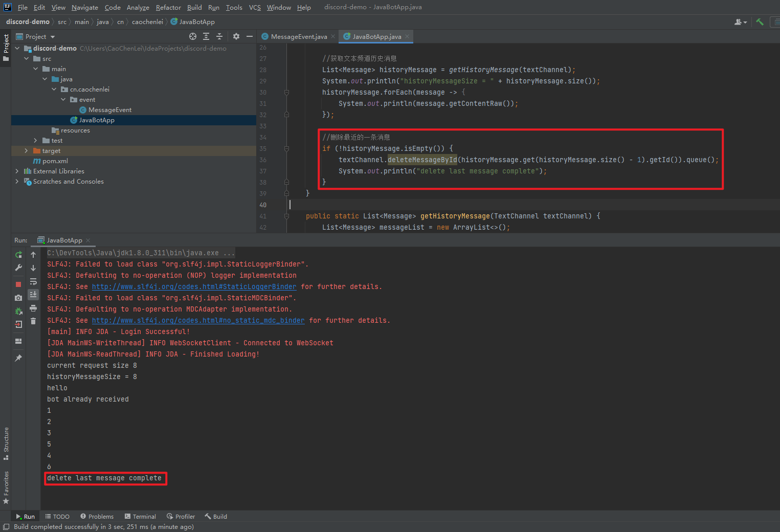The image size is (780, 532).
Task: Open the VCS menu
Action: pyautogui.click(x=255, y=7)
